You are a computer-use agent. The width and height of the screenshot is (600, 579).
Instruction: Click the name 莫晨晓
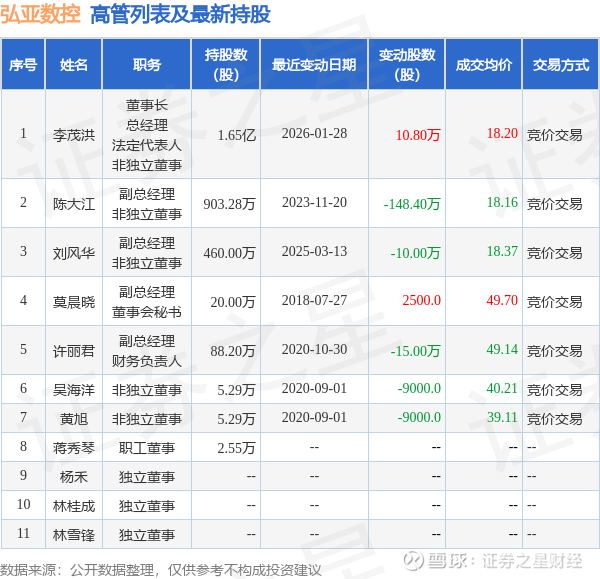pos(74,302)
